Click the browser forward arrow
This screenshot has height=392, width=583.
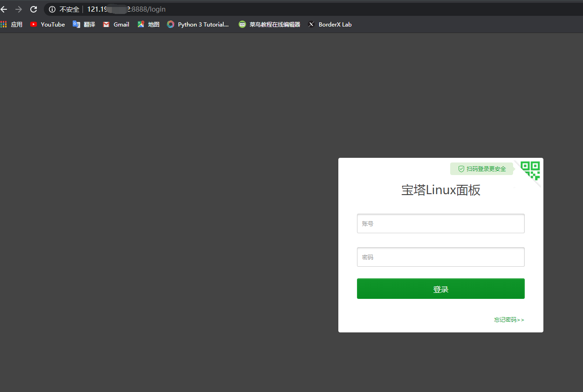pyautogui.click(x=19, y=9)
